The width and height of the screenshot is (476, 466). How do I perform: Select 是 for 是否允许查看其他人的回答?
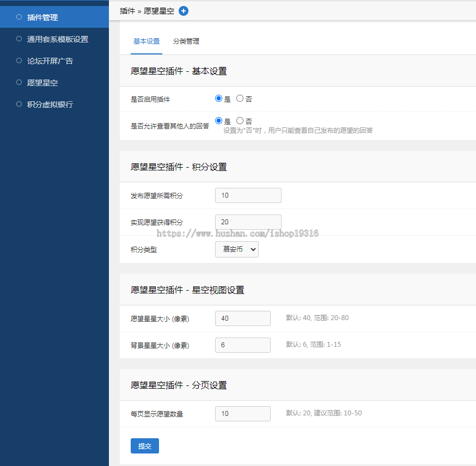218,121
